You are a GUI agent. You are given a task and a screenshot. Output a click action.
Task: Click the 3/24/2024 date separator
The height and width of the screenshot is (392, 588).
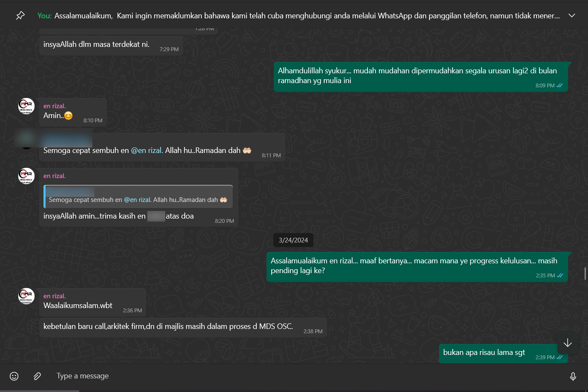point(293,240)
